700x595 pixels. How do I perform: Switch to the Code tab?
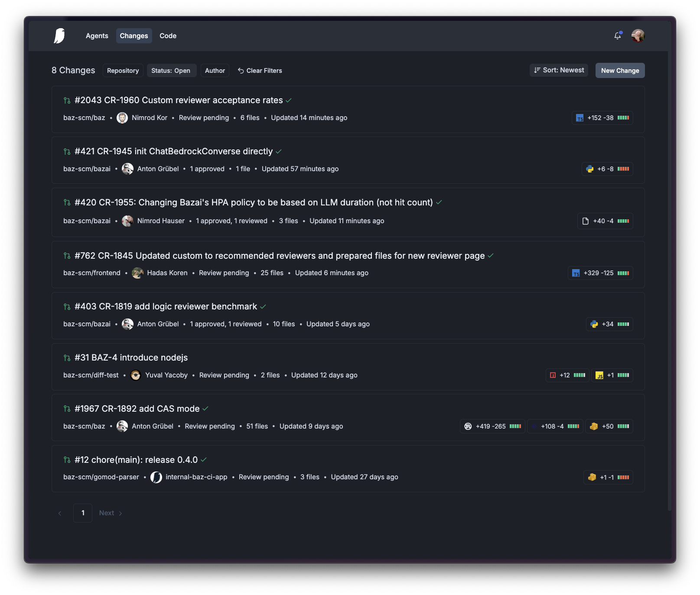pyautogui.click(x=168, y=36)
